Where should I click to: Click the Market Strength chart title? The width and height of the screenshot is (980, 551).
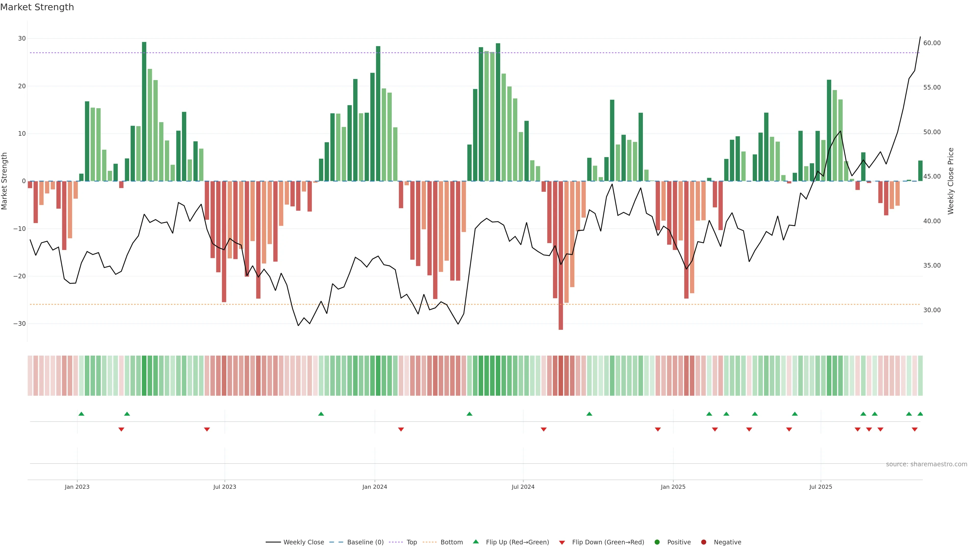(x=37, y=7)
